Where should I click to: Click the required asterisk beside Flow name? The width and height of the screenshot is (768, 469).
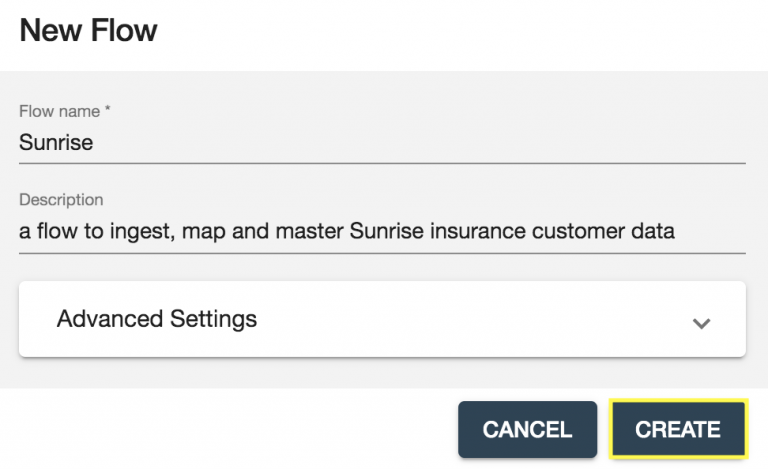coord(107,110)
